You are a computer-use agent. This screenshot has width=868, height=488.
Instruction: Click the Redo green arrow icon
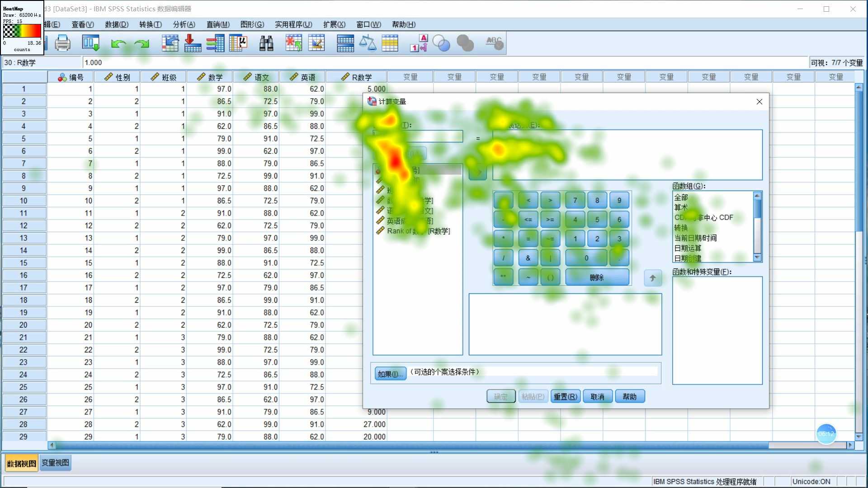[x=142, y=43]
